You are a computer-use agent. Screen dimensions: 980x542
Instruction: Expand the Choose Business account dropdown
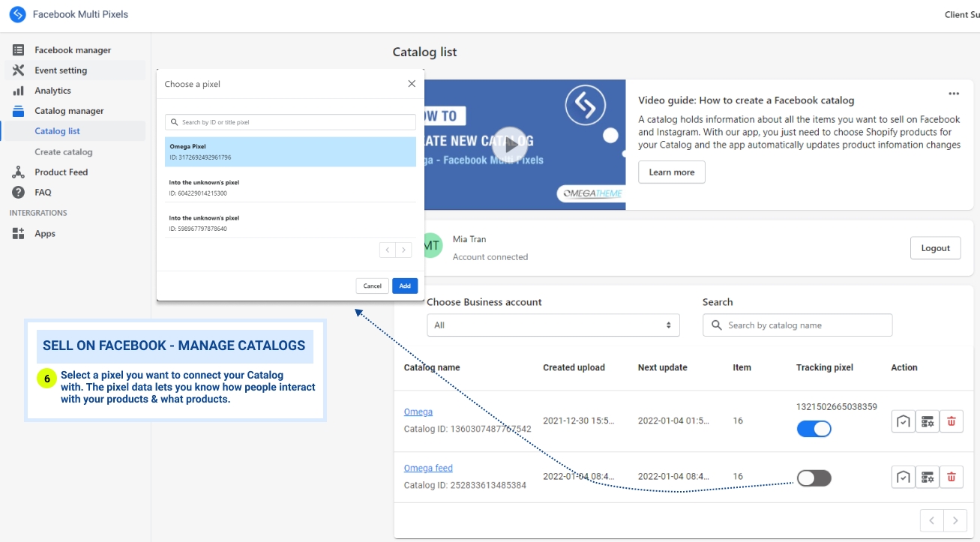click(x=553, y=325)
